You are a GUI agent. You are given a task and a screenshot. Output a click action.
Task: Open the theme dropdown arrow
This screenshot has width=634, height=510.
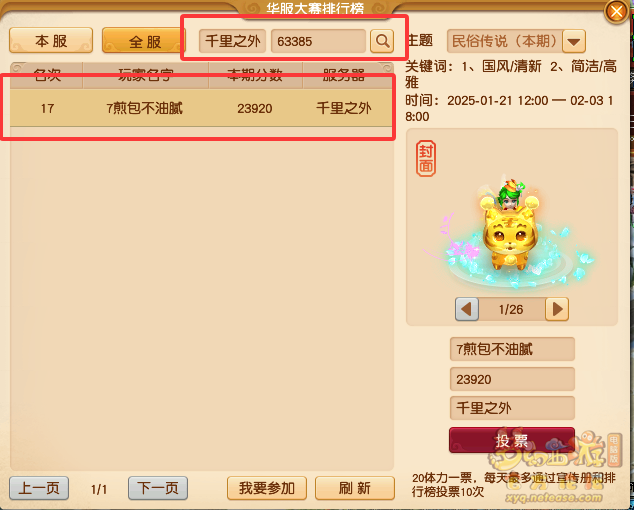[x=574, y=41]
